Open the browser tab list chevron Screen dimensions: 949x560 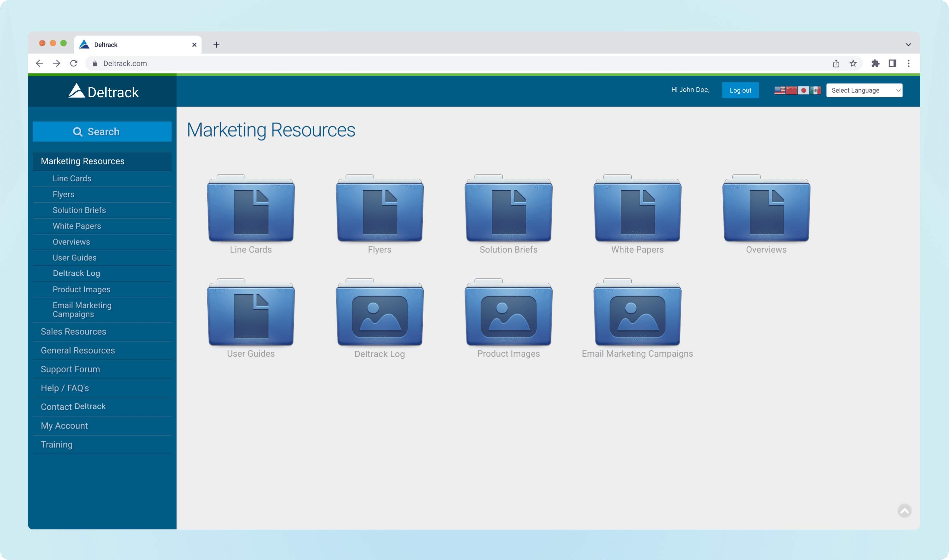[908, 45]
